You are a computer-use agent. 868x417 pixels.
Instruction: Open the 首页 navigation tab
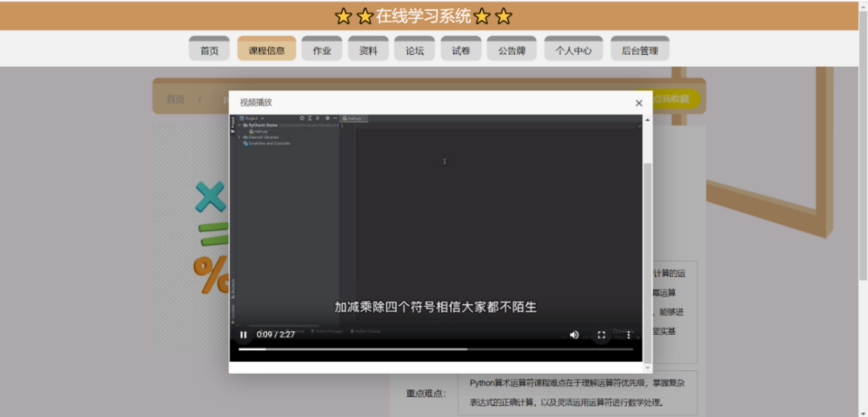[209, 50]
